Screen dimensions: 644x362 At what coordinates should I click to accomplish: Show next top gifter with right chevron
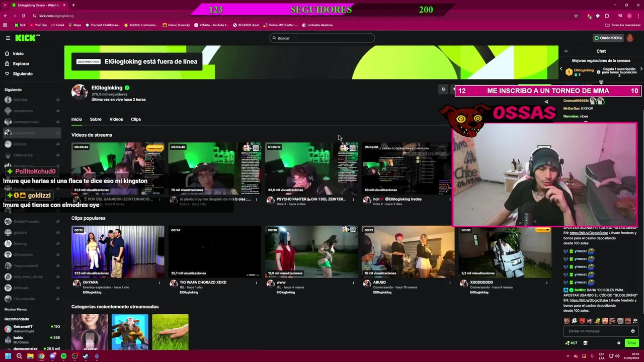[641, 69]
